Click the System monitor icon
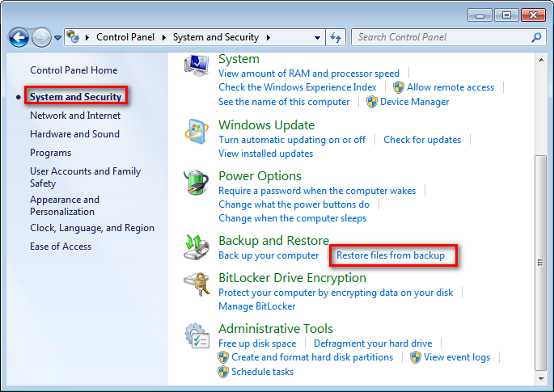Screen dimensions: 554x392 tap(197, 65)
